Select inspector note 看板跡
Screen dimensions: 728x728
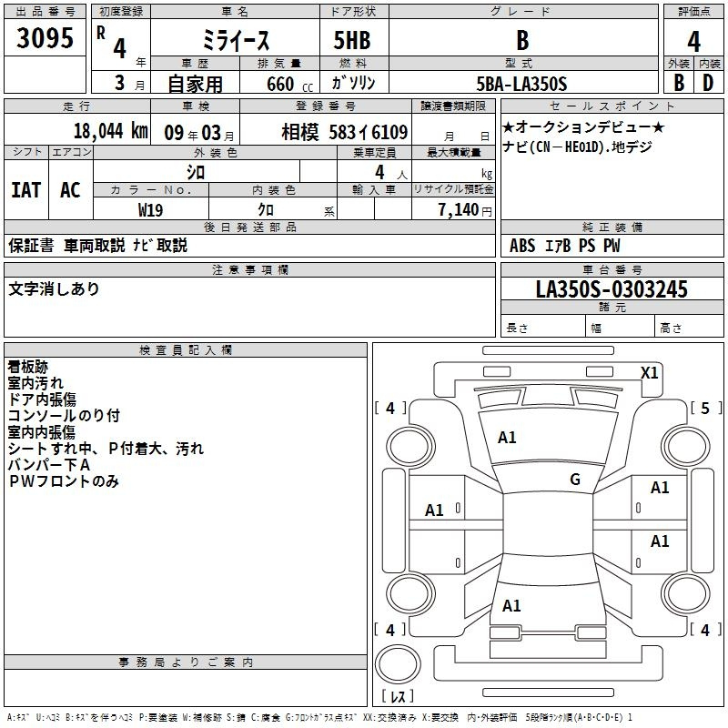click(x=28, y=367)
